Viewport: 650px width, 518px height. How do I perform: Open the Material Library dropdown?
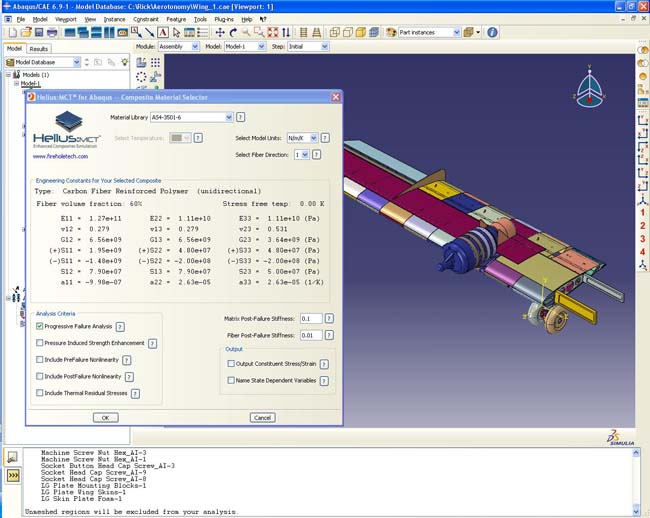[x=229, y=117]
